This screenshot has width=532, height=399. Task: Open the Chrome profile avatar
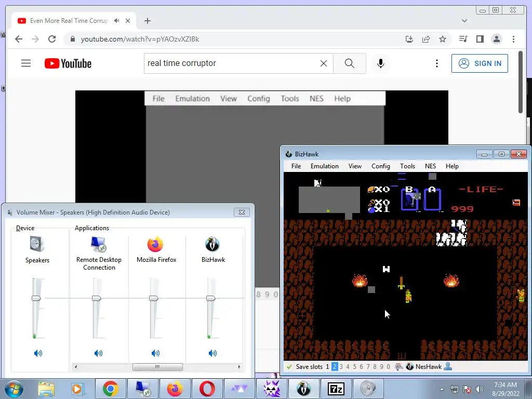pos(496,39)
